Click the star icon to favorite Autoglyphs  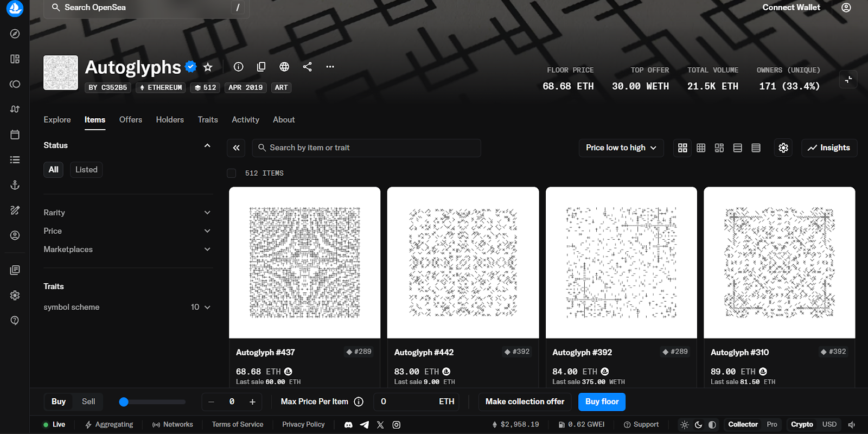click(208, 67)
